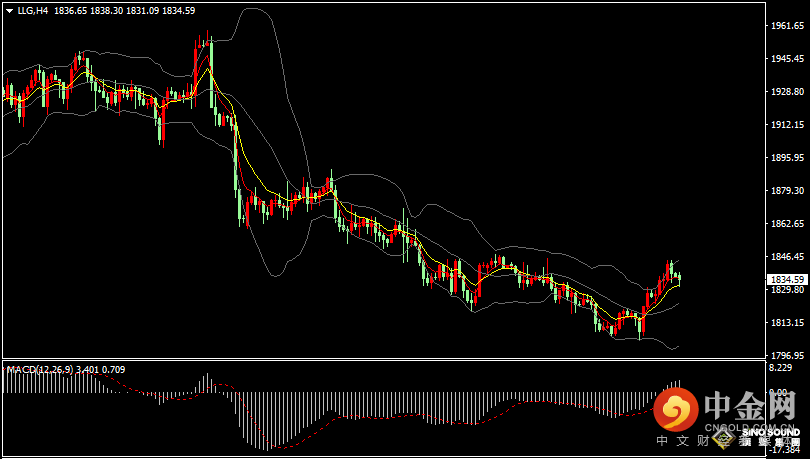This screenshot has height=459, width=810.
Task: Click the 中金网 Chinese watermark text
Action: coord(750,407)
